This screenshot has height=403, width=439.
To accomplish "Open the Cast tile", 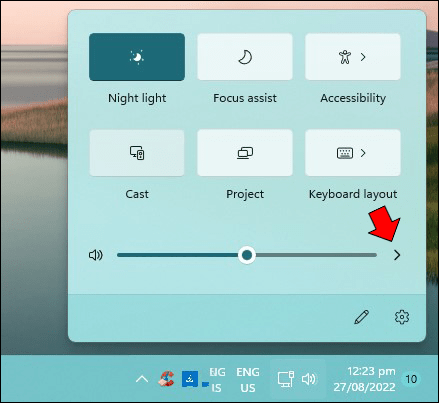I will coord(137,153).
